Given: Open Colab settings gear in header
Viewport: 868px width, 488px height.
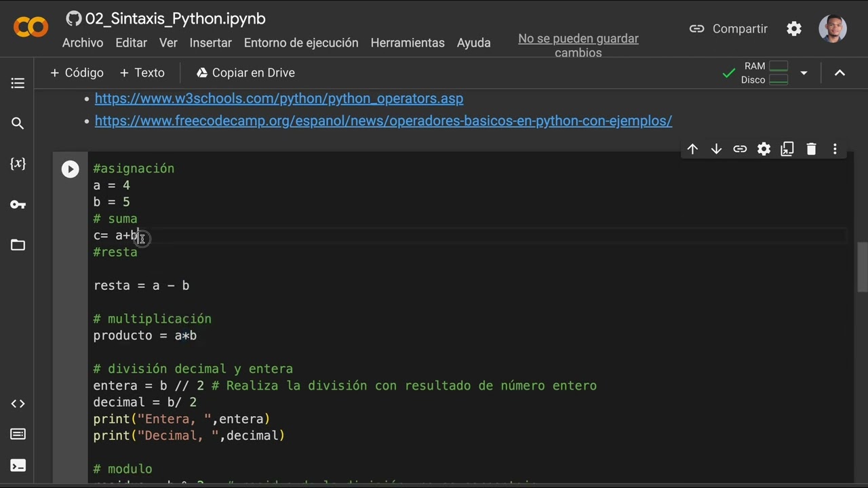Looking at the screenshot, I should point(794,28).
